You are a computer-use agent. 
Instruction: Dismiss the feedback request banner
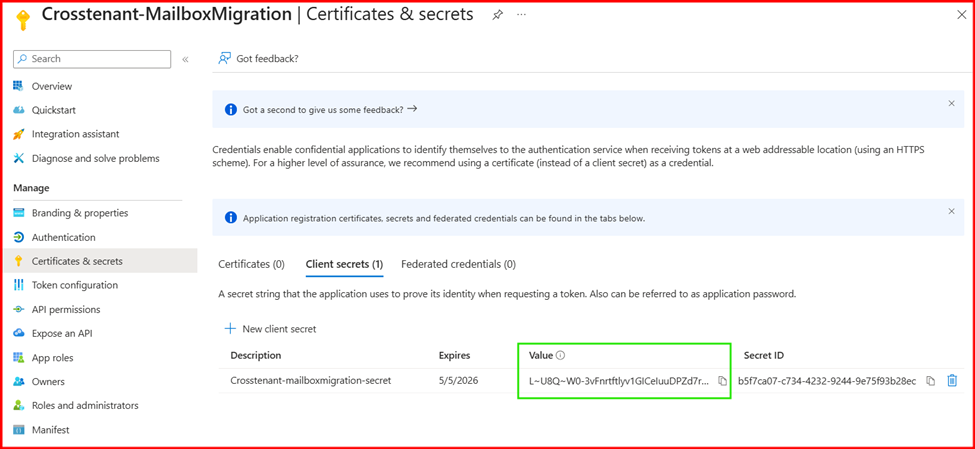click(x=951, y=104)
